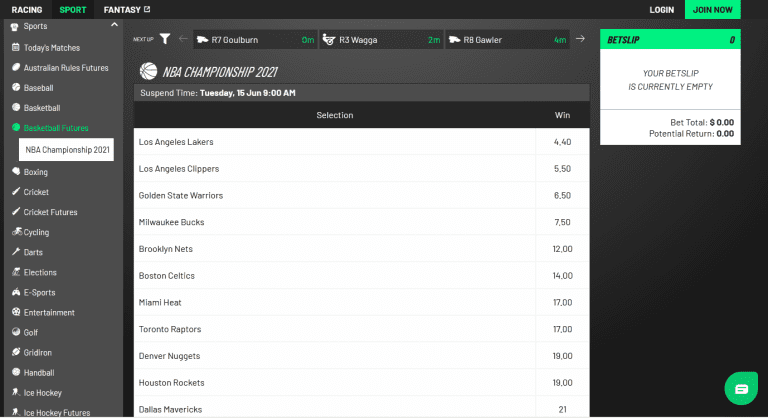Click the Boxing glove icon in sidebar
The height and width of the screenshot is (418, 768).
pyautogui.click(x=15, y=172)
